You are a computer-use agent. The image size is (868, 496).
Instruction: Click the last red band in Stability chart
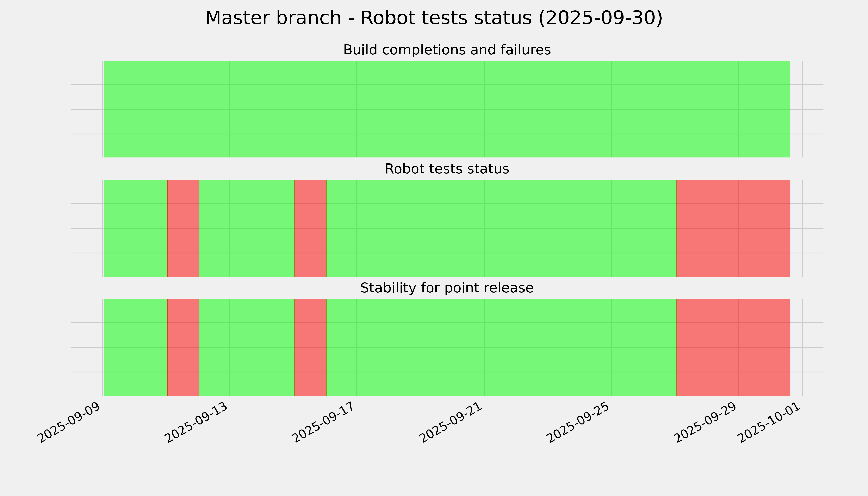pyautogui.click(x=733, y=347)
